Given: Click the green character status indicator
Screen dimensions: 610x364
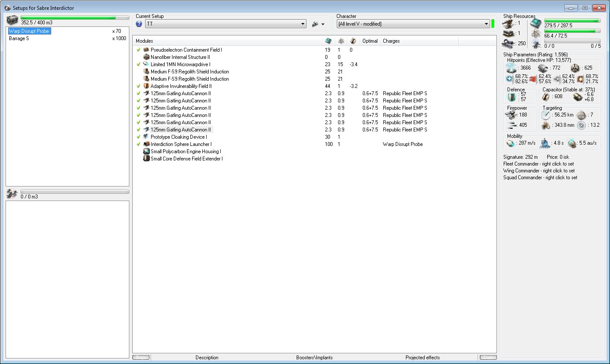Looking at the screenshot, I should 493,24.
